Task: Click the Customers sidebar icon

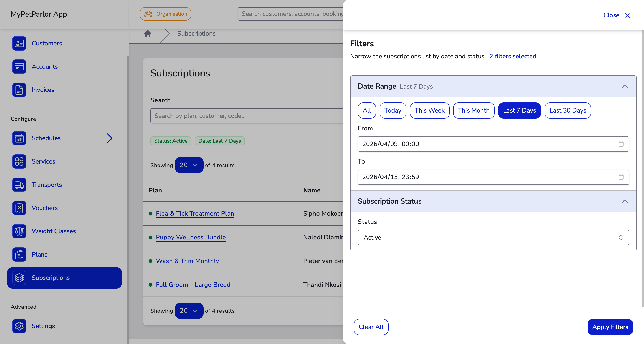Action: pyautogui.click(x=19, y=43)
